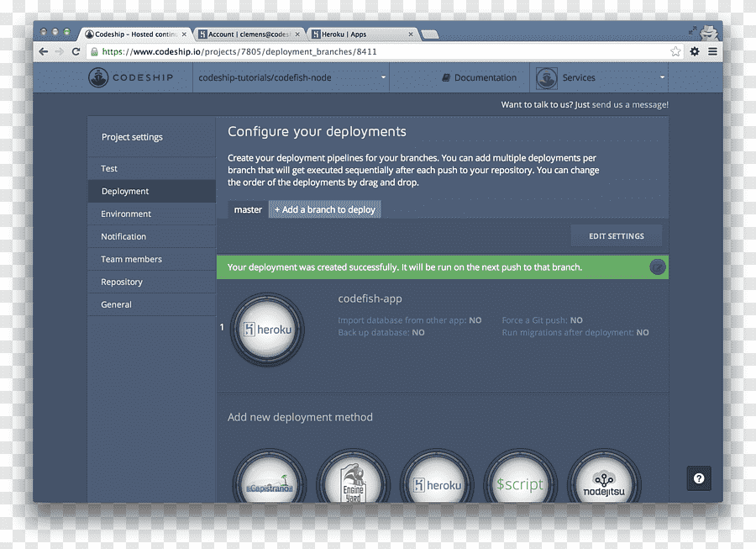This screenshot has width=756, height=549.
Task: Click 'Run migrations after deployment: NO' text
Action: click(575, 332)
